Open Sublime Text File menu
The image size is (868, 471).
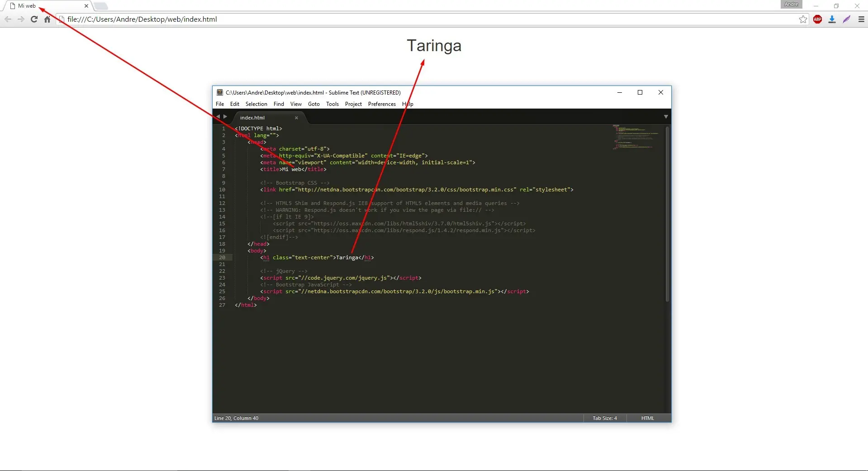pos(220,104)
